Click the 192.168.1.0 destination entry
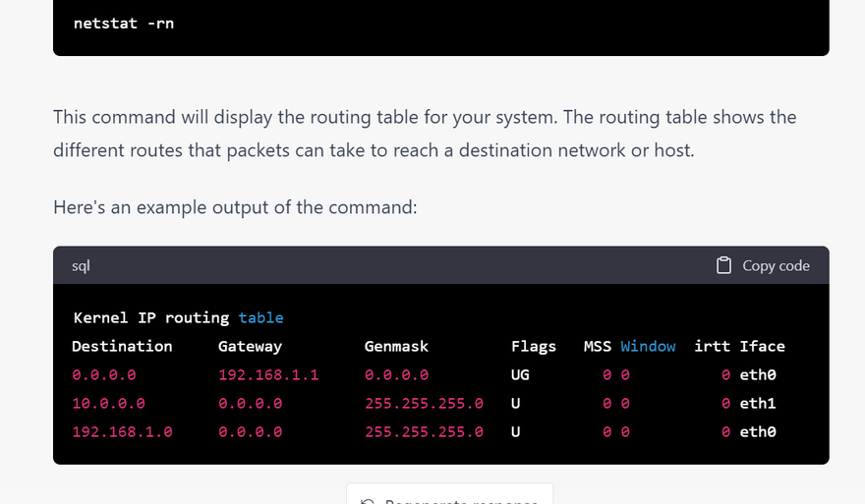The image size is (865, 504). tap(122, 431)
